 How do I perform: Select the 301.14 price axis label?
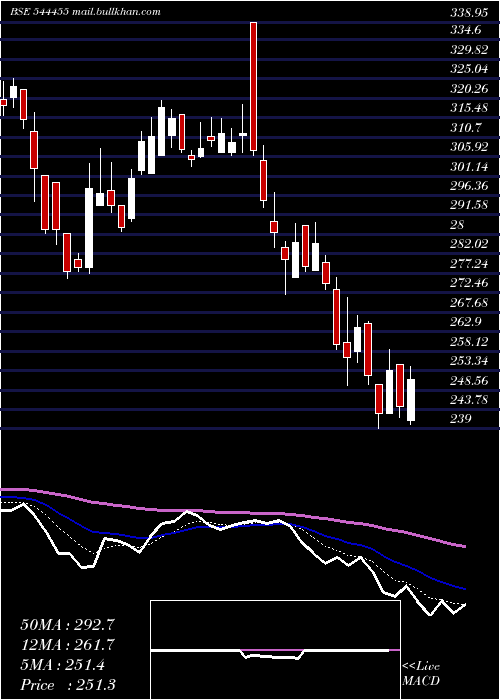pos(469,167)
